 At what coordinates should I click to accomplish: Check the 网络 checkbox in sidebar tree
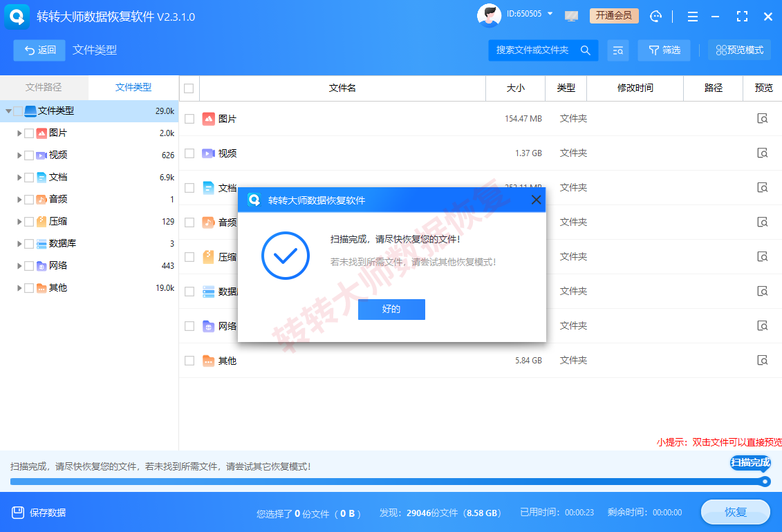[29, 266]
